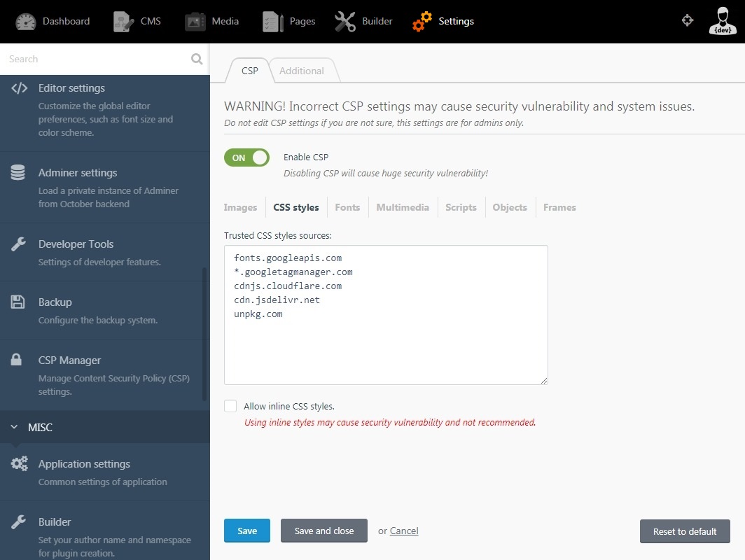Open the Scripts sources tab

click(x=461, y=208)
